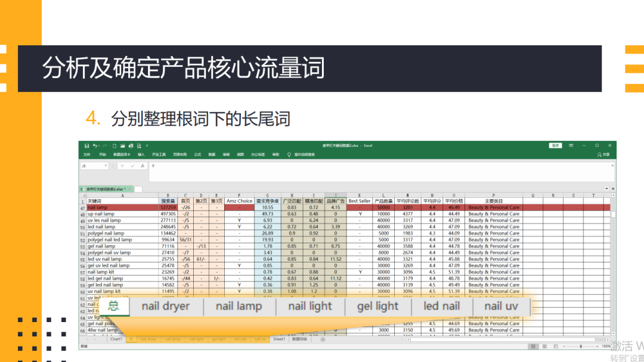The width and height of the screenshot is (644, 362).
Task: Click the 登录 sign-in button
Action: tap(556, 145)
